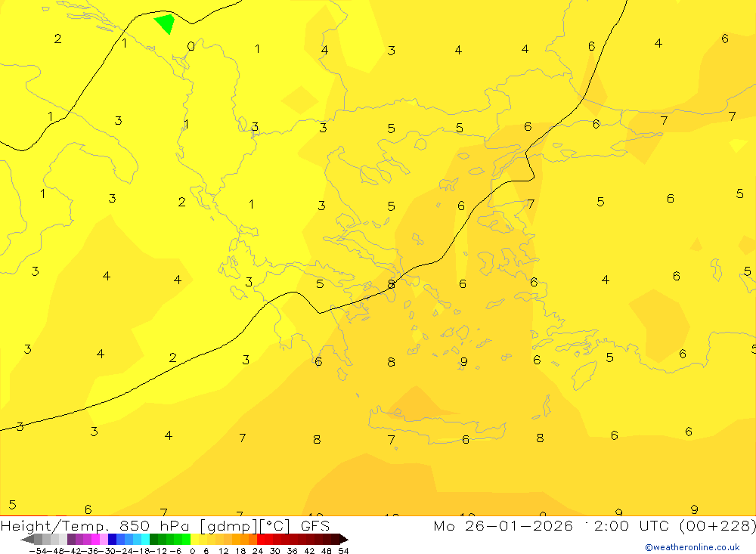Click the UTC time label
The height and width of the screenshot is (554, 756).
pyautogui.click(x=655, y=525)
